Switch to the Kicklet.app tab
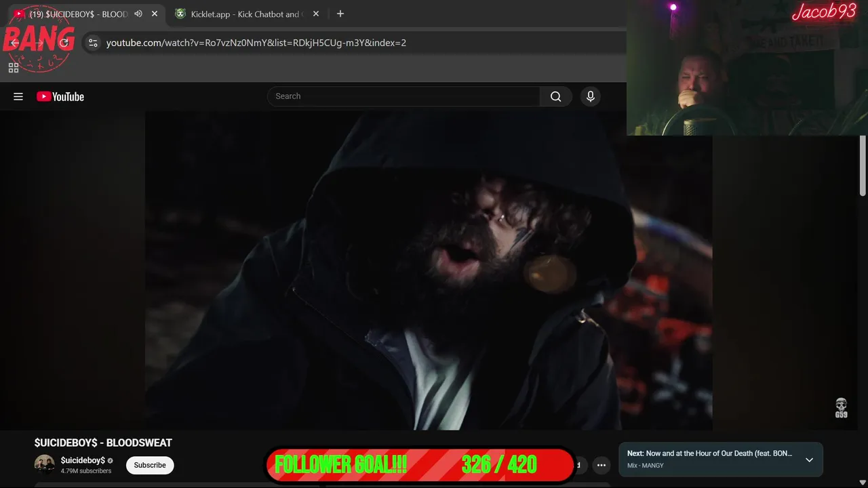 tap(245, 14)
